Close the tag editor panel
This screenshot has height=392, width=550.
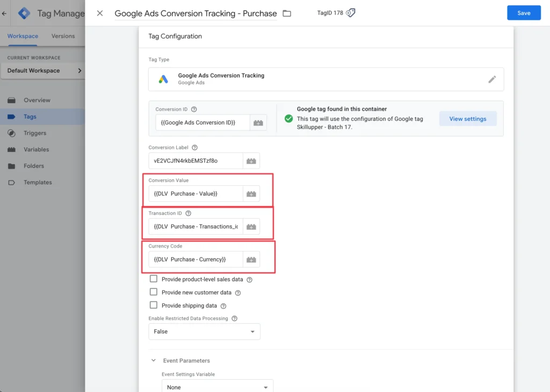click(x=100, y=13)
